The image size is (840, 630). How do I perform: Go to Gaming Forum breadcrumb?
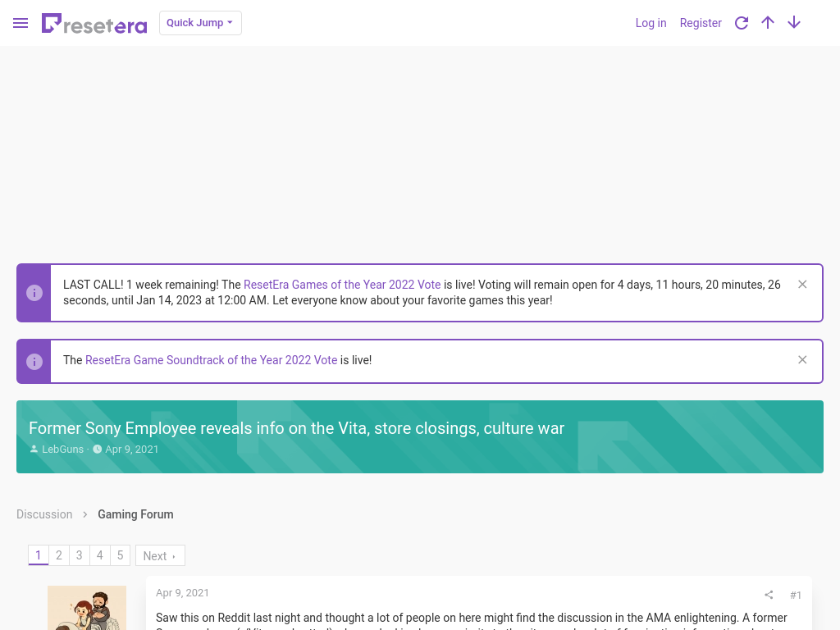pos(135,514)
